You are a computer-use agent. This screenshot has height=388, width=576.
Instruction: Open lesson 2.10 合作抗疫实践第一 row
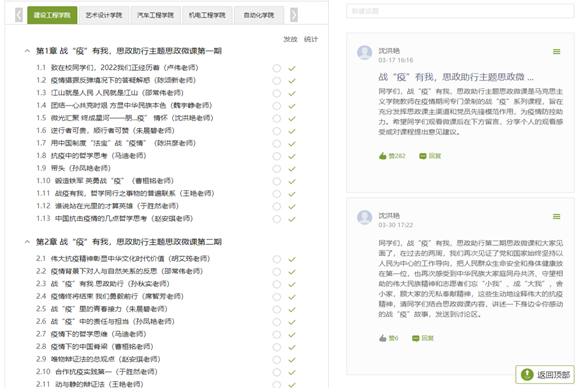[x=97, y=372]
